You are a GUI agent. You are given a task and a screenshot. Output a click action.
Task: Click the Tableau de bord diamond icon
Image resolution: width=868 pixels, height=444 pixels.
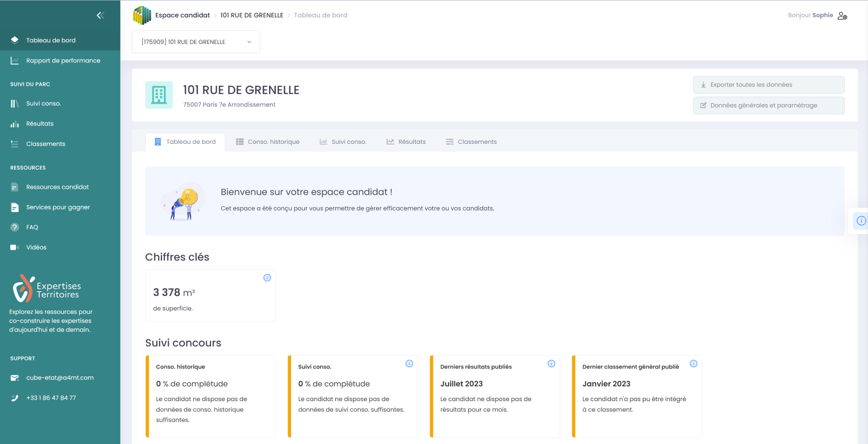pos(15,40)
